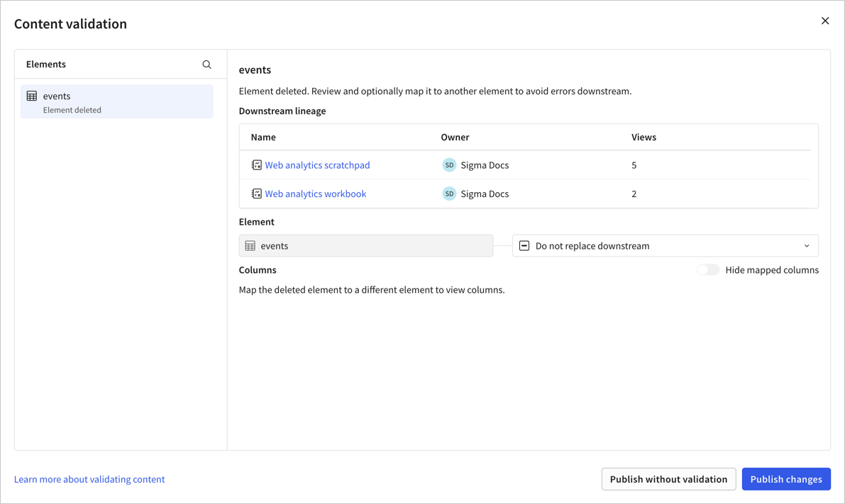Click the Sigma Docs avatar in the scratchpad row
The image size is (845, 504).
click(x=448, y=164)
